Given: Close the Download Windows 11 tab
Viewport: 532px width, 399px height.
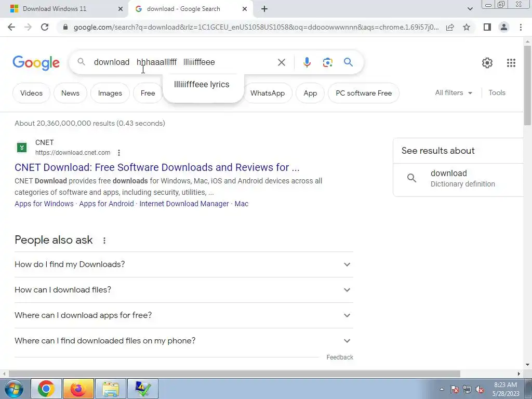Looking at the screenshot, I should 120,9.
